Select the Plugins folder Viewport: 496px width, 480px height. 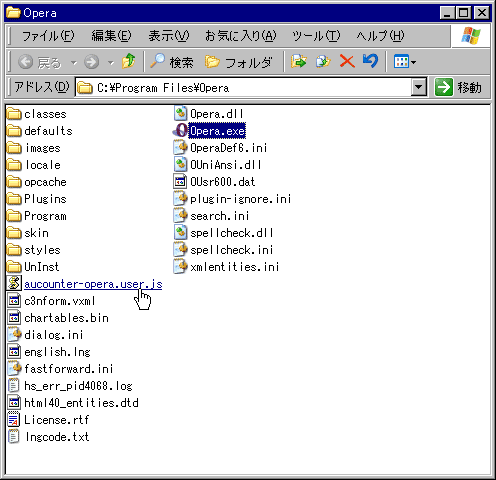click(37, 199)
